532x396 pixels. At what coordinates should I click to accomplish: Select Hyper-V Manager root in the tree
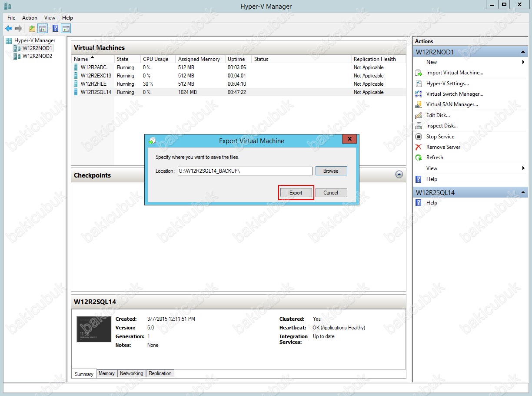click(35, 40)
